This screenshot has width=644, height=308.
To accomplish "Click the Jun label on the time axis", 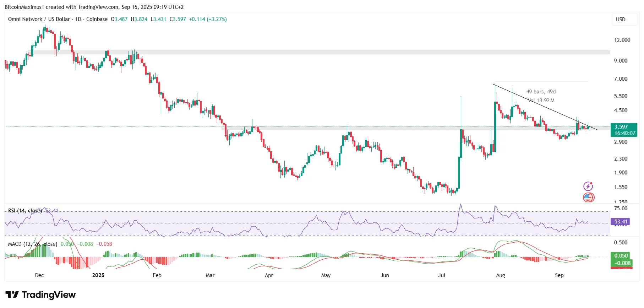I will (x=385, y=275).
